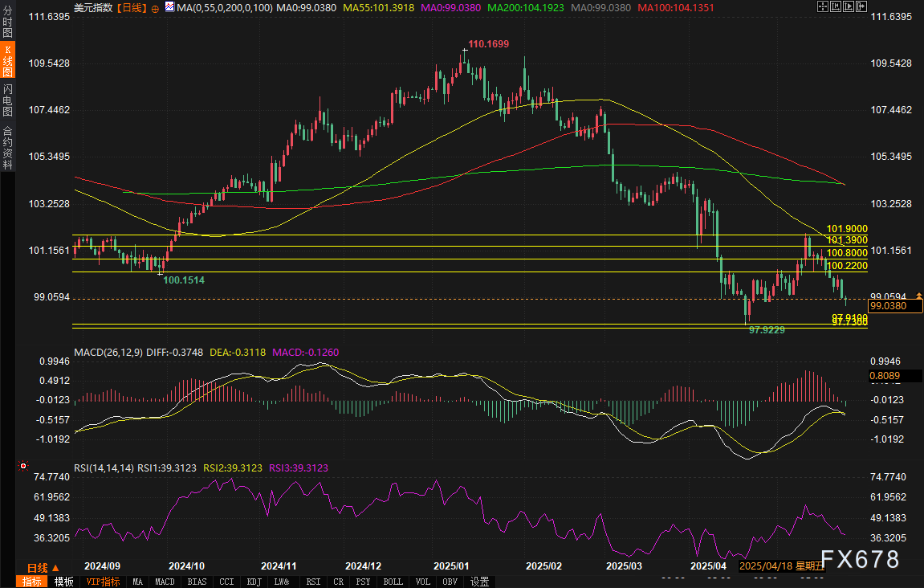Open the 闪电图 sidebar tab
The height and width of the screenshot is (588, 924).
[7, 99]
